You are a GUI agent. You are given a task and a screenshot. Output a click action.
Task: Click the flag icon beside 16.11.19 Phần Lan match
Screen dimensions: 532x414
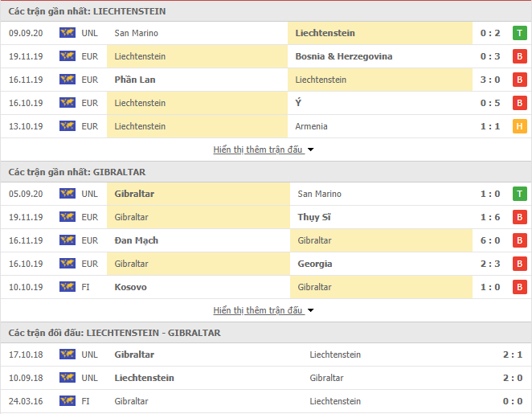pyautogui.click(x=68, y=80)
